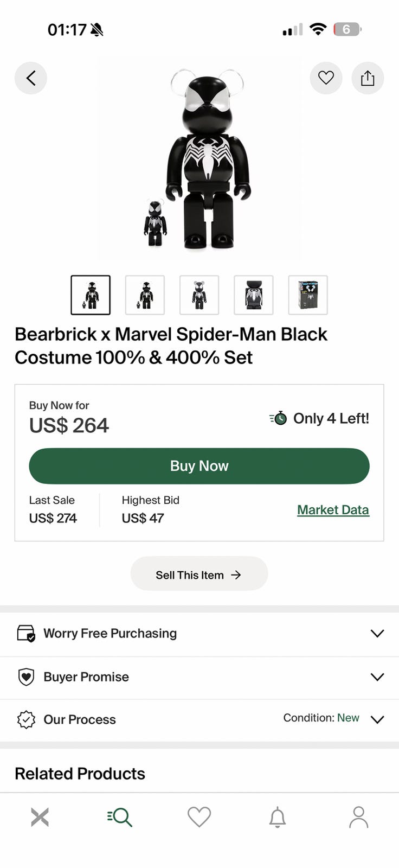The height and width of the screenshot is (868, 399).
Task: Expand the Our Process section chevron
Action: click(x=377, y=719)
